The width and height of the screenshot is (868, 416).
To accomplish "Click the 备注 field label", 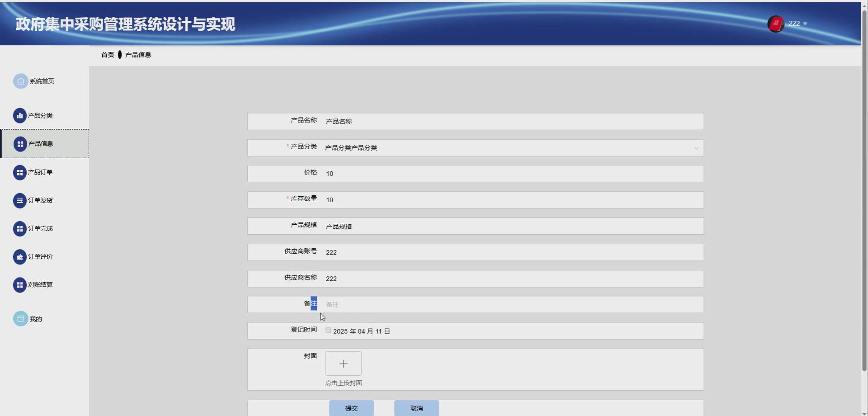I will point(311,303).
